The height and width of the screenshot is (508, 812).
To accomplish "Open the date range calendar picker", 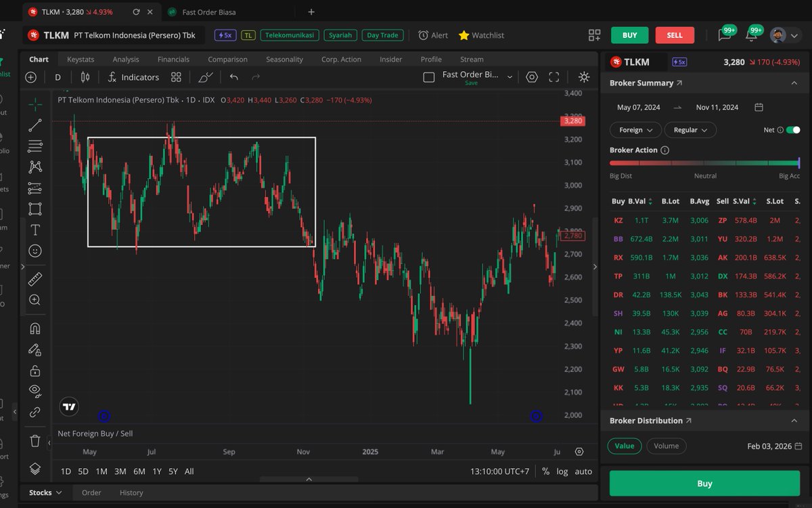I will click(x=759, y=107).
